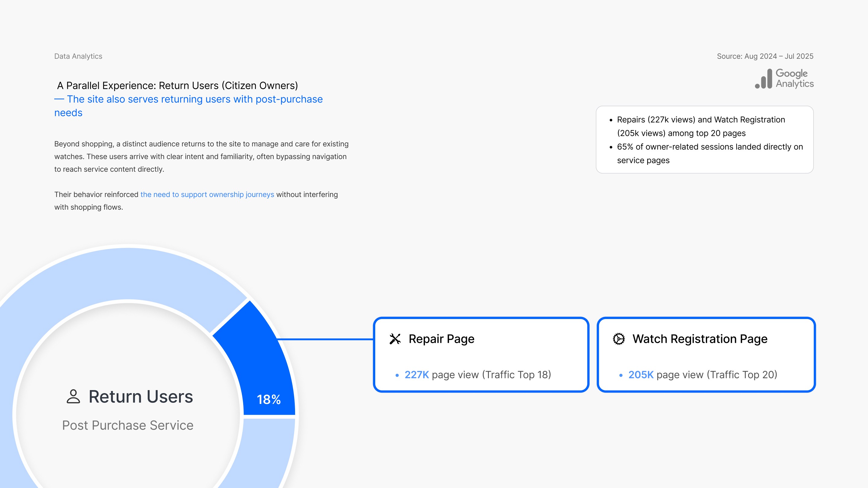The width and height of the screenshot is (868, 488).
Task: Click 'the need to support ownership journeys' link
Action: (207, 195)
